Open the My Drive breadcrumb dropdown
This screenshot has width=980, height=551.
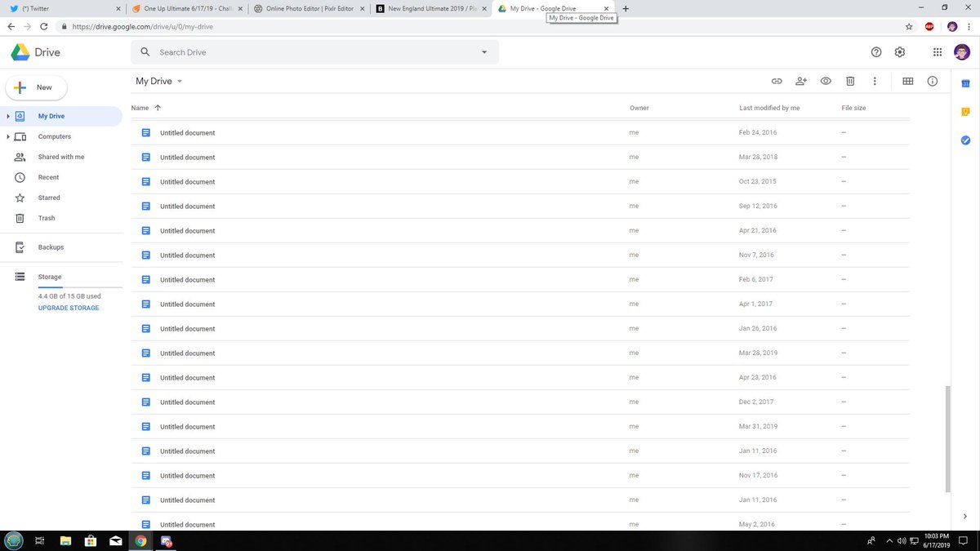(180, 81)
